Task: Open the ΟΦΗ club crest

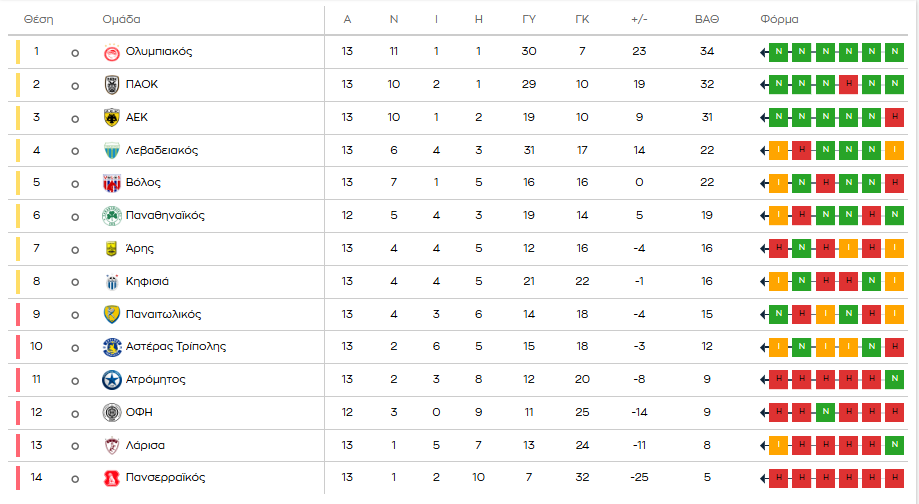Action: pos(111,413)
